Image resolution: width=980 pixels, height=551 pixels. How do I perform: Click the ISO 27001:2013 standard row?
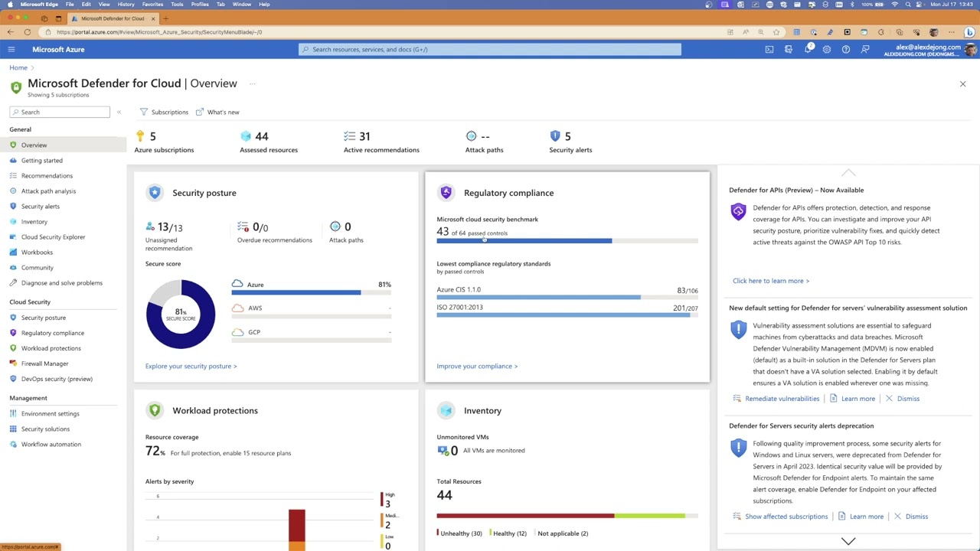coord(567,309)
